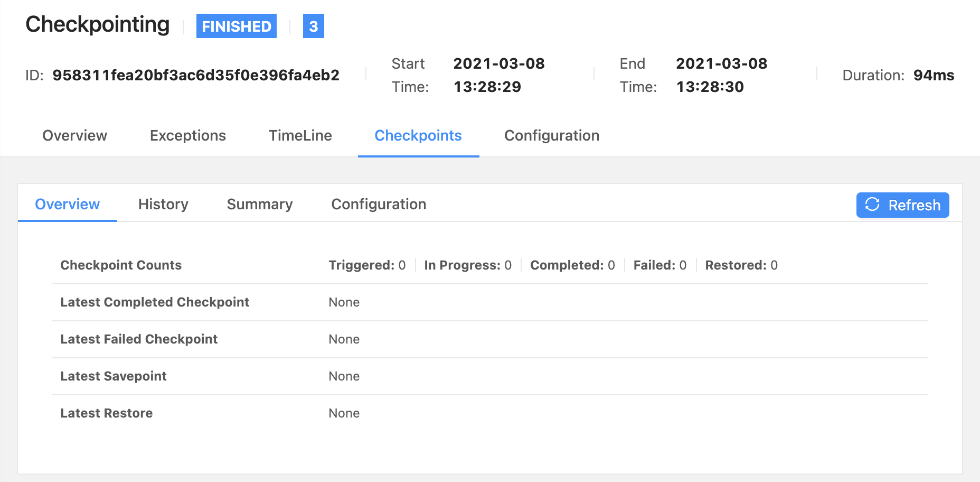Click the circular refresh arrows icon
980x482 pixels.
pos(872,205)
